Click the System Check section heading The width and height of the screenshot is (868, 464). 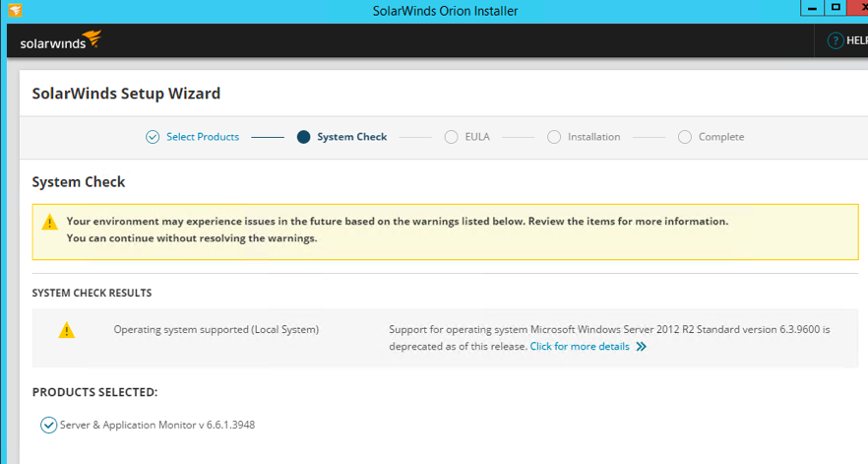(x=79, y=182)
